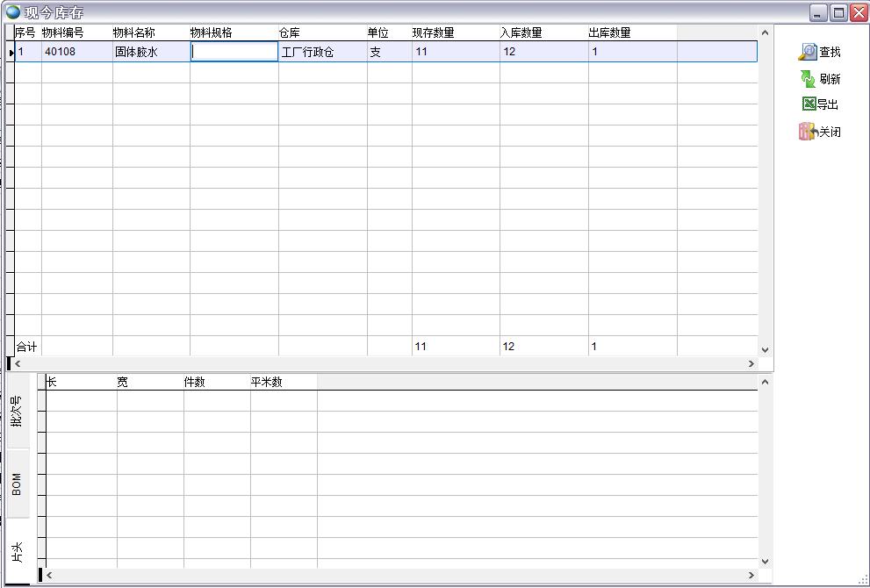Sort by 物料编号 column header
870x588 pixels.
tap(63, 32)
